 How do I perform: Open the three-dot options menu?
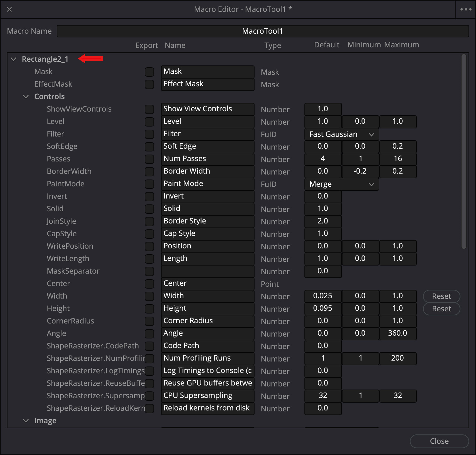click(466, 9)
